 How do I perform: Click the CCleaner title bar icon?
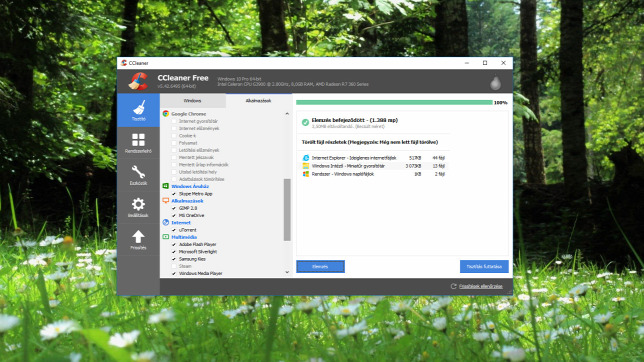click(124, 63)
